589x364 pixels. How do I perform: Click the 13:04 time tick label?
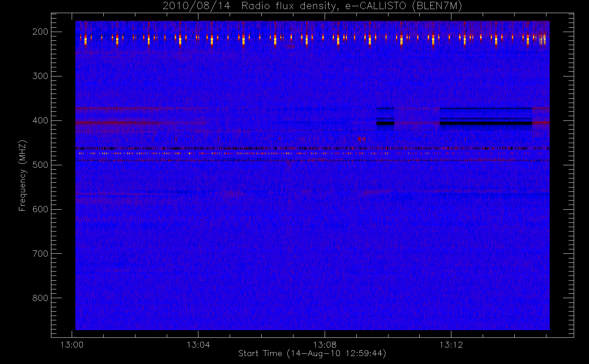[x=198, y=345]
